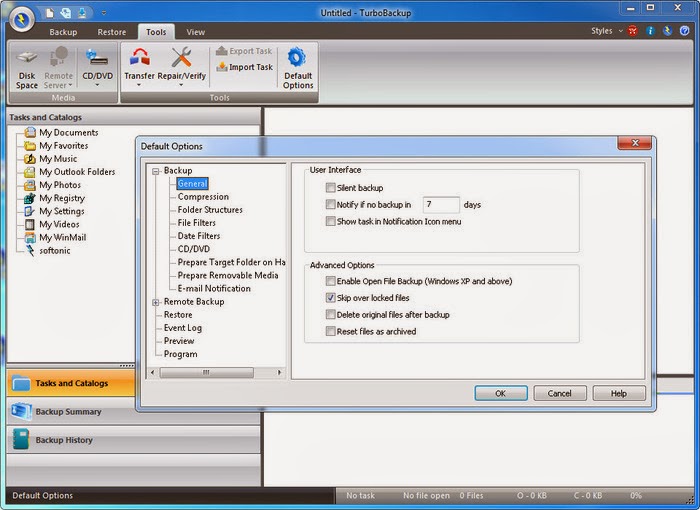
Task: Expand the Remote Backup tree node
Action: point(155,302)
